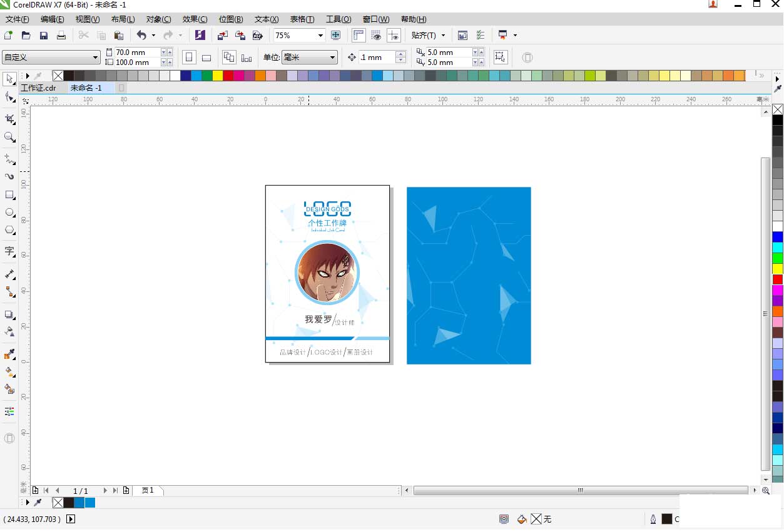Image resolution: width=784 pixels, height=532 pixels.
Task: Select the Pick tool arrow
Action: pyautogui.click(x=9, y=79)
